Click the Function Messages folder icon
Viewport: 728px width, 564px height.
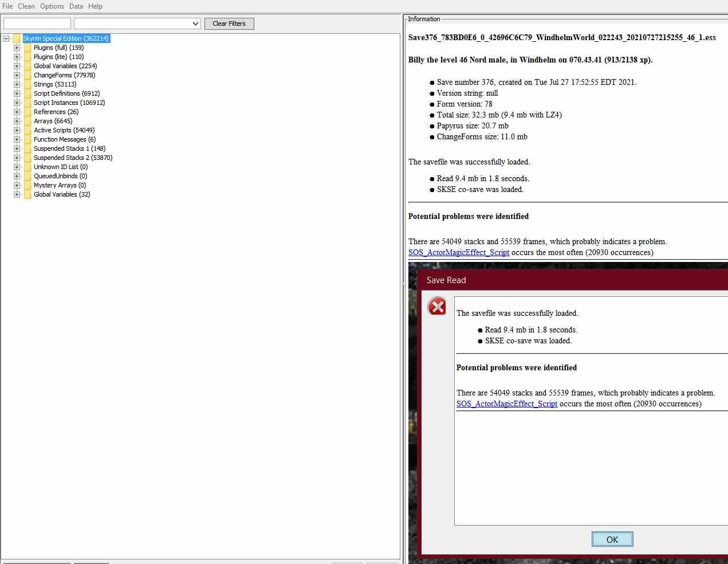point(27,139)
